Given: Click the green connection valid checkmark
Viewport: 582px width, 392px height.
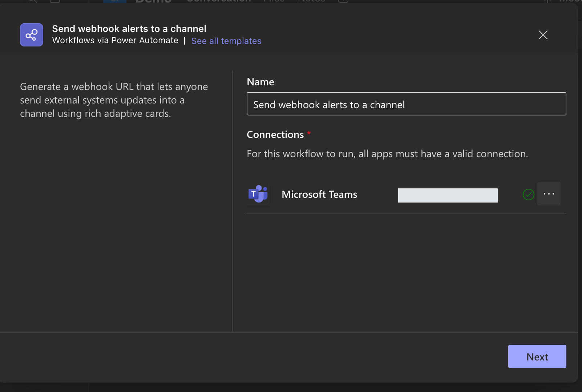Looking at the screenshot, I should [x=528, y=195].
